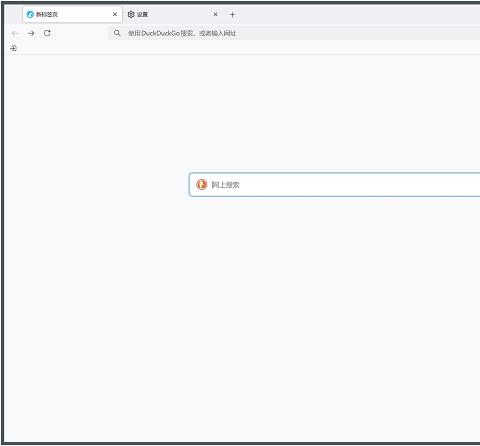Viewport: 480px width, 446px height.
Task: Click the address bar search magnifier icon
Action: click(117, 33)
